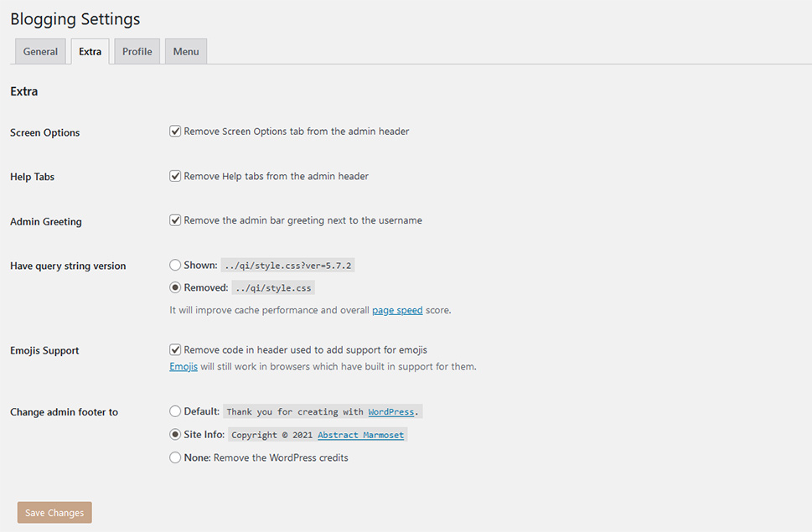Choose the Removed query string radio
Viewport: 812px width, 532px height.
pos(175,287)
